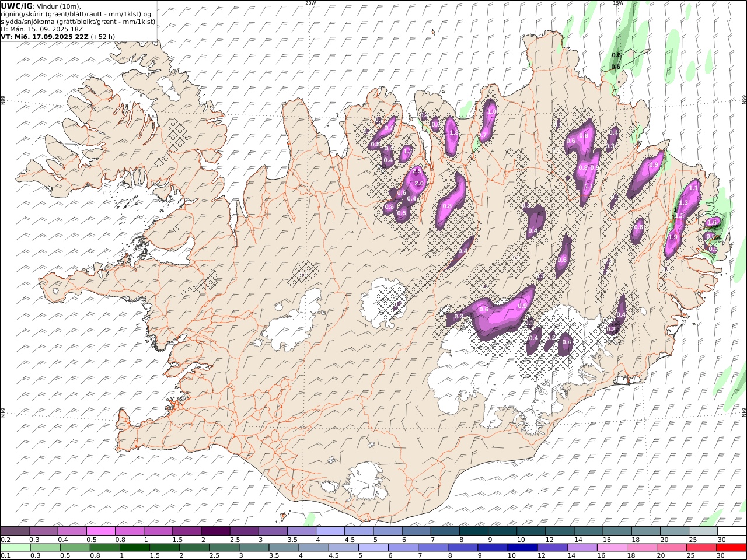The width and height of the screenshot is (747, 560).
Task: Click the '1.8' snowfall value on map
Action: tap(454, 133)
